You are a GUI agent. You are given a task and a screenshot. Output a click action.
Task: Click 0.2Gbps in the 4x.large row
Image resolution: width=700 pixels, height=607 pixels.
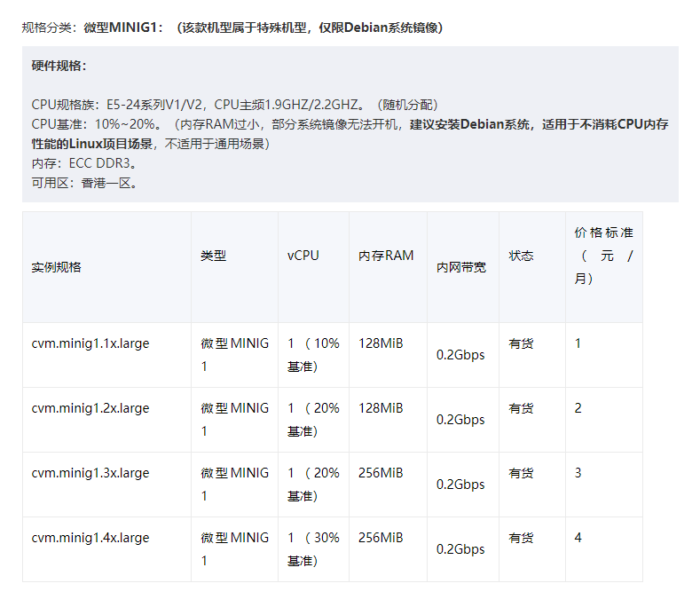point(460,549)
